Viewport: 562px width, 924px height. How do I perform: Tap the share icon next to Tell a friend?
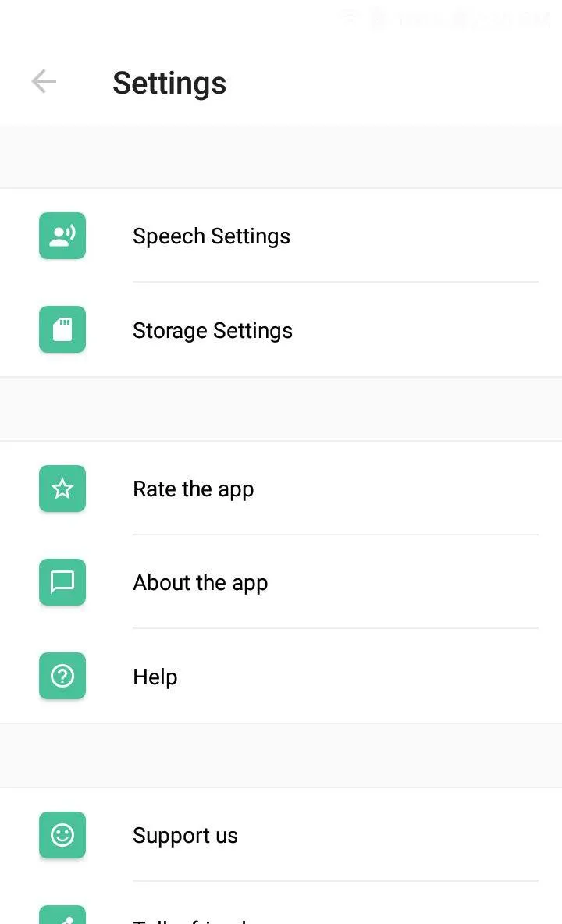(x=62, y=917)
